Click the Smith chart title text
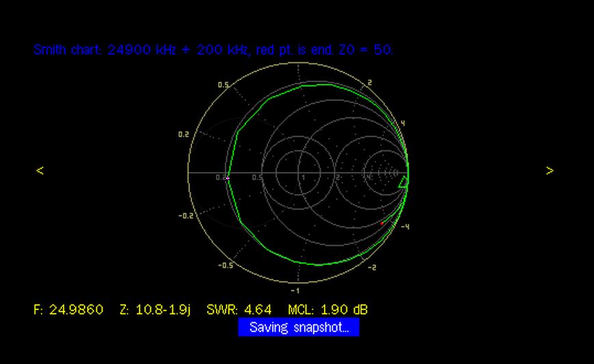594x364 pixels. [213, 50]
